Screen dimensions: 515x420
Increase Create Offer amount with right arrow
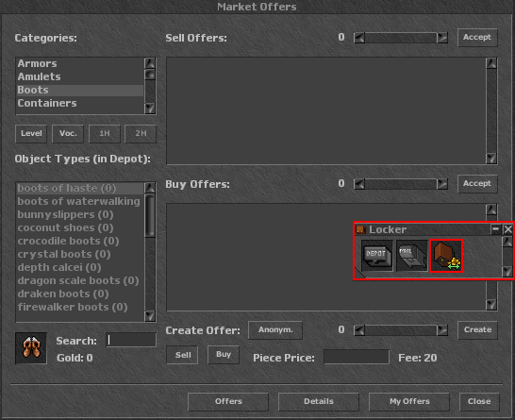coord(442,330)
